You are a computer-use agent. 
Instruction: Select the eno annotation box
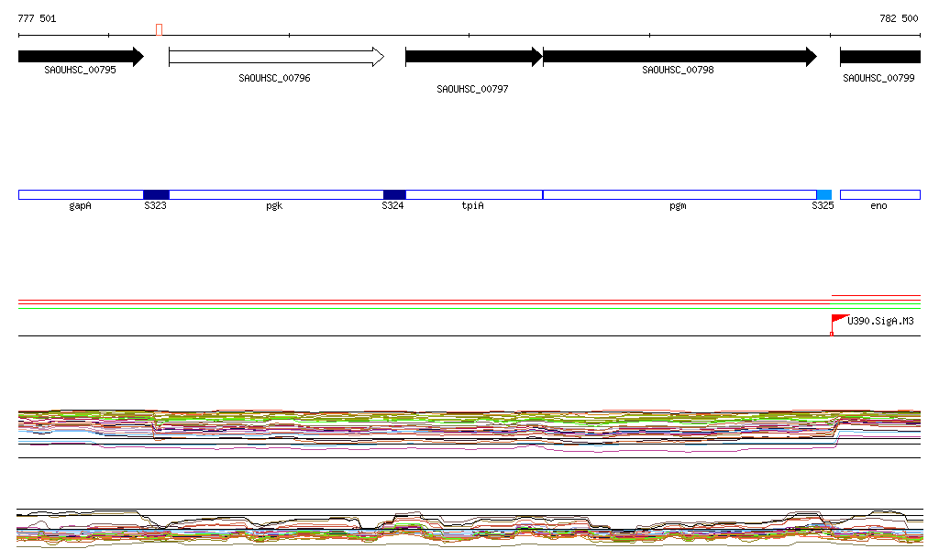(x=879, y=194)
